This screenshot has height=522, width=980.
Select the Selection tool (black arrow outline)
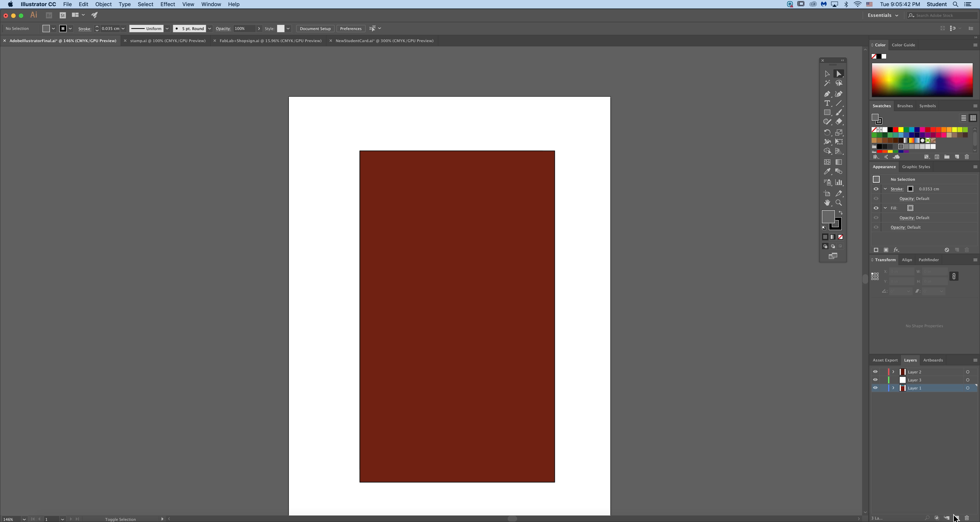827,74
